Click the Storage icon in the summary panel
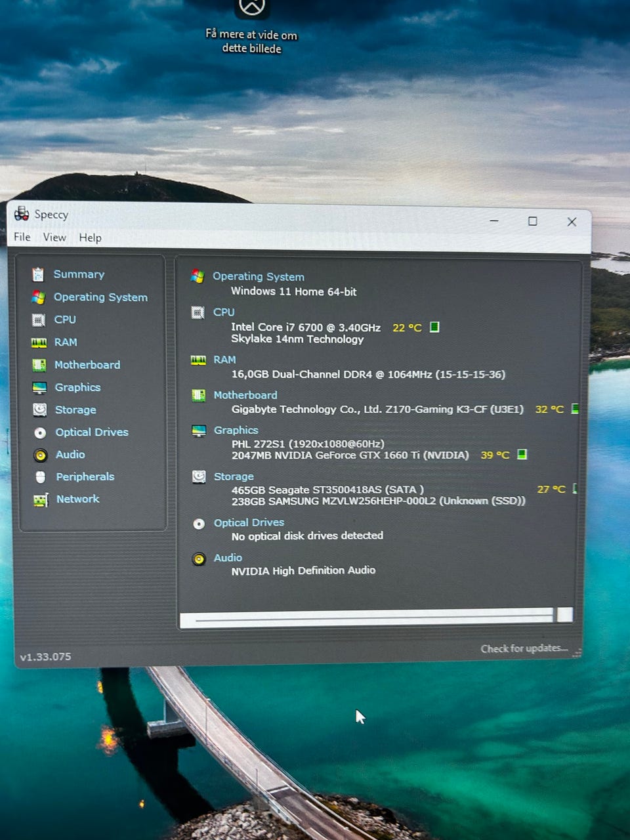The height and width of the screenshot is (840, 630). click(199, 476)
